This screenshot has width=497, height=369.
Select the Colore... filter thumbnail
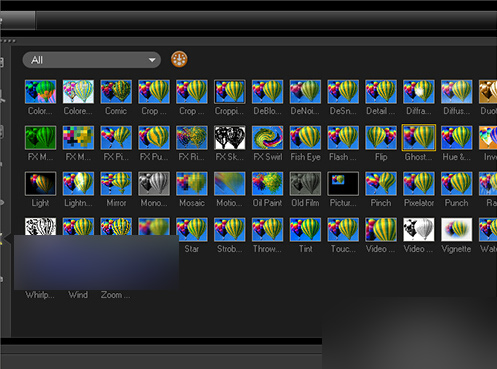[x=78, y=92]
